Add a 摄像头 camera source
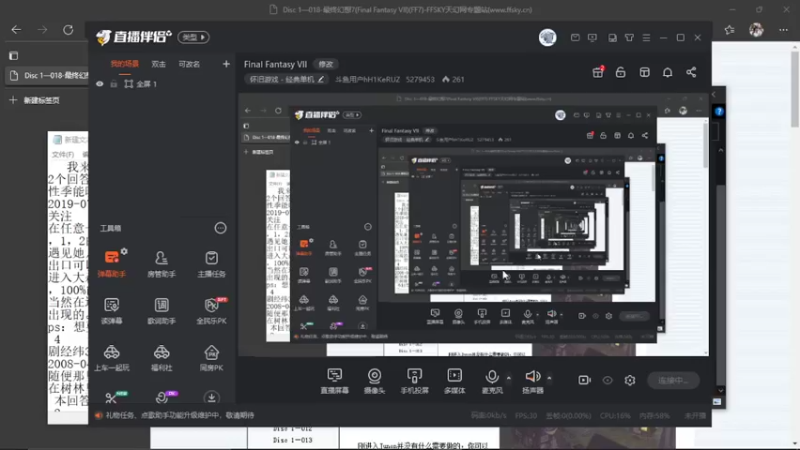The height and width of the screenshot is (450, 800). 374,381
